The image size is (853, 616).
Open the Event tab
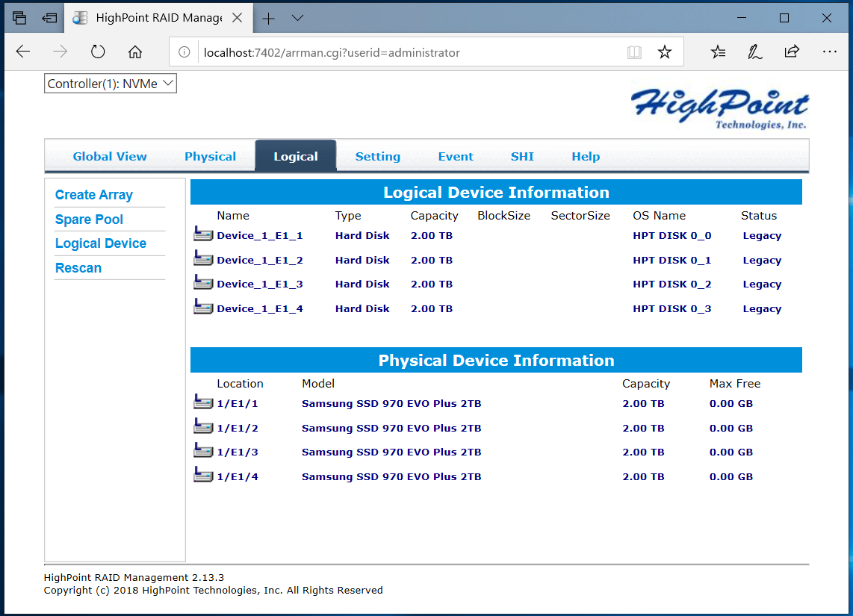(456, 156)
